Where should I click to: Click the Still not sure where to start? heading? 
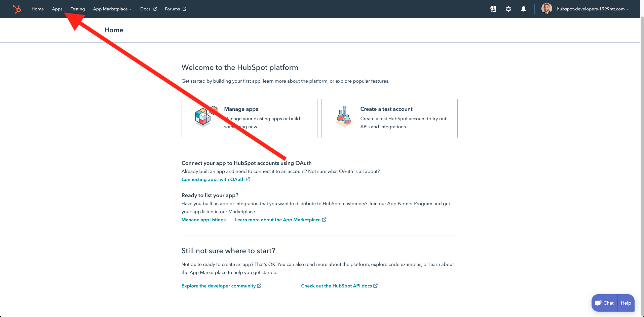point(228,251)
